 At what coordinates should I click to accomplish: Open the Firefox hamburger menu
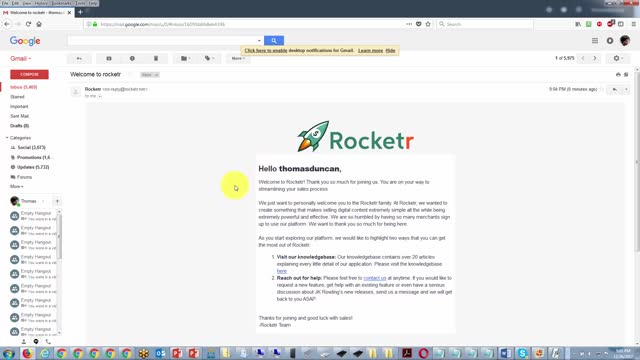point(633,24)
